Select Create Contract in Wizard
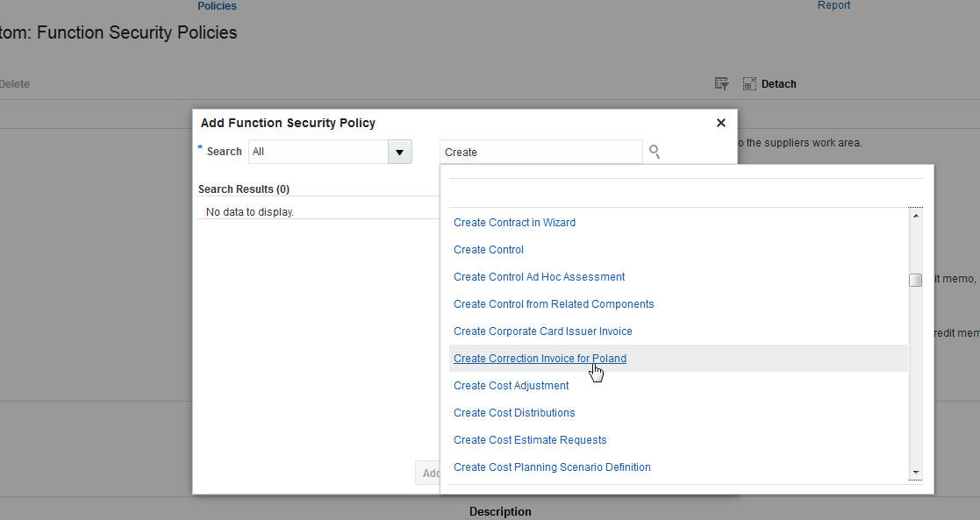The height and width of the screenshot is (520, 980). click(514, 223)
